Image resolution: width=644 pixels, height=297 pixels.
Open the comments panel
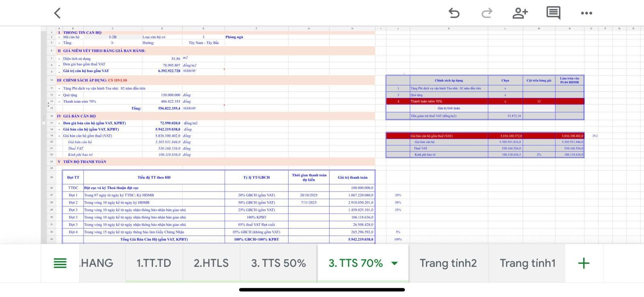(553, 13)
